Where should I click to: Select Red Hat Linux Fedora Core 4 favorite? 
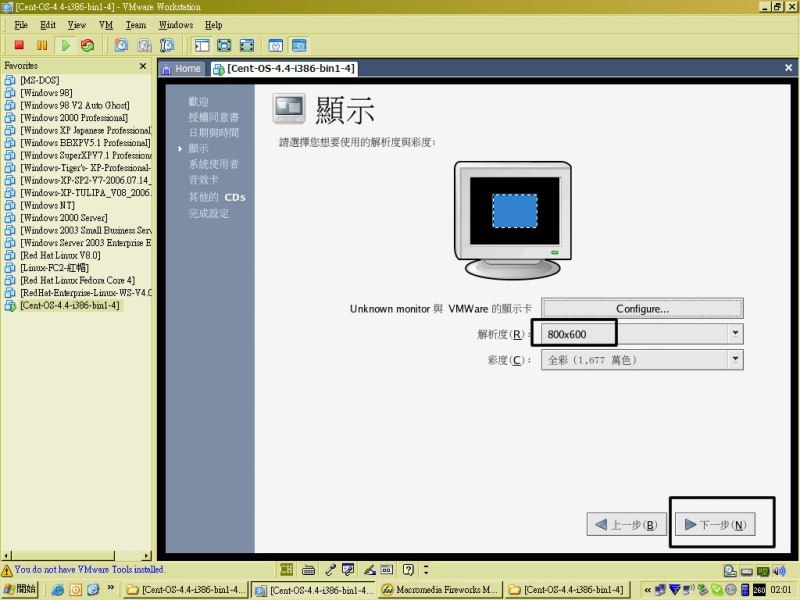(x=78, y=280)
